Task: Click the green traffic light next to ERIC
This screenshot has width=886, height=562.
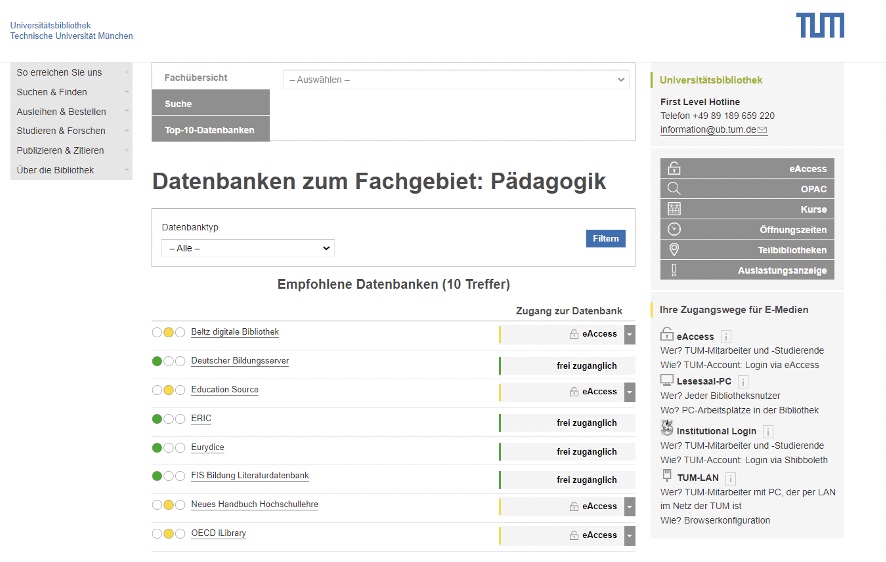Action: pos(157,419)
